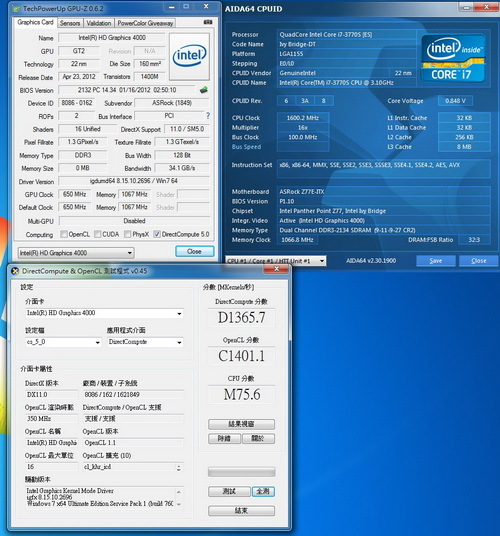Click the Driver Version field in GPU-Z
Image resolution: width=500 pixels, height=536 pixels.
point(134,181)
